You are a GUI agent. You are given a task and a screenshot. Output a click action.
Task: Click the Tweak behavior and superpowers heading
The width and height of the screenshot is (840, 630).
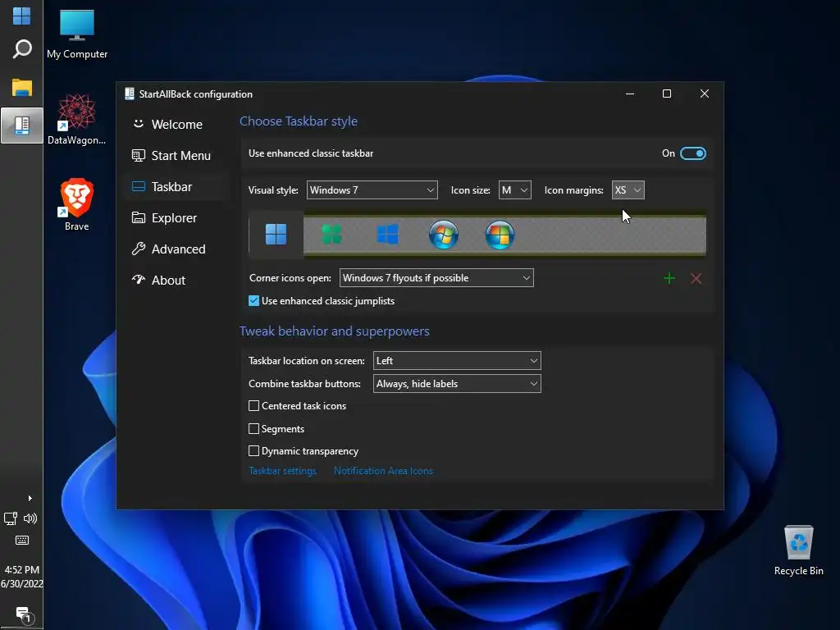pos(335,331)
